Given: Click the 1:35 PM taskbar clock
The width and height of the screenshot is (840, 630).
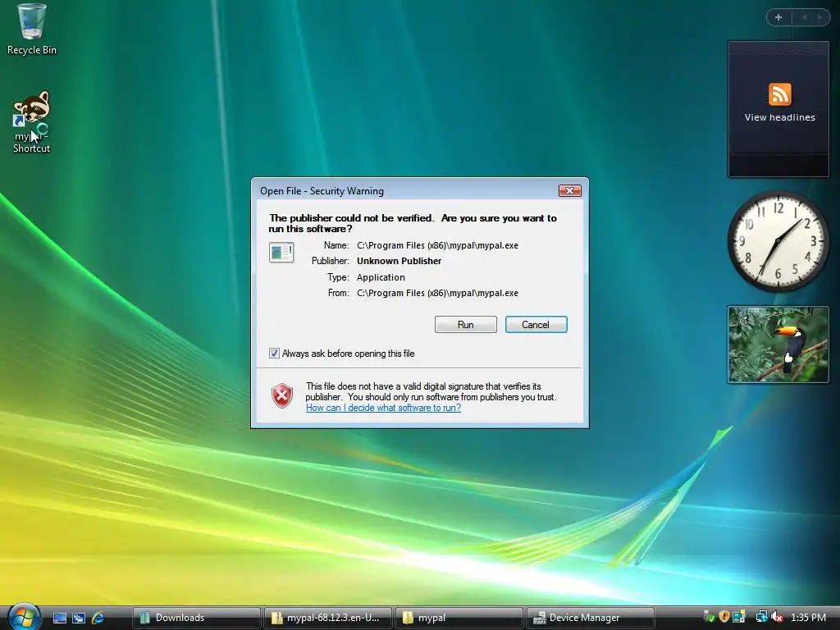Looking at the screenshot, I should click(x=808, y=618).
